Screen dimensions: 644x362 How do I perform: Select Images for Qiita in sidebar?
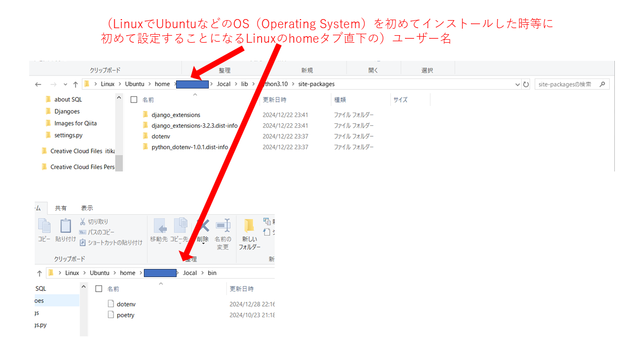75,123
